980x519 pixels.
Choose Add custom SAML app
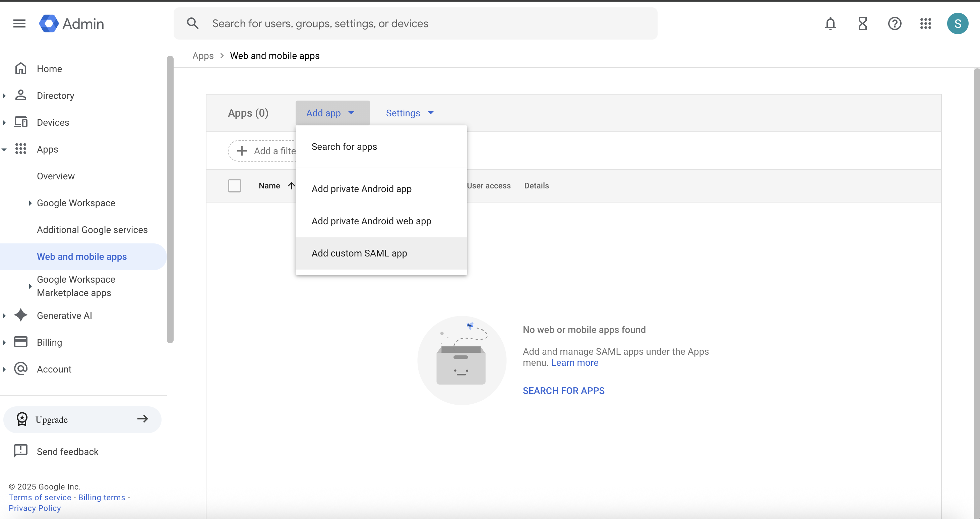tap(381, 253)
